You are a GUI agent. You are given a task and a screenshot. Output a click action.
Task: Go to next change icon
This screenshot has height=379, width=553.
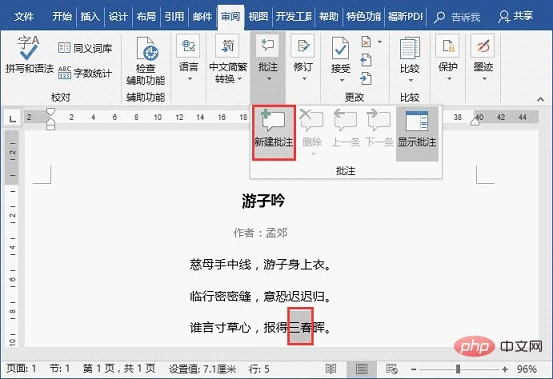[366, 78]
